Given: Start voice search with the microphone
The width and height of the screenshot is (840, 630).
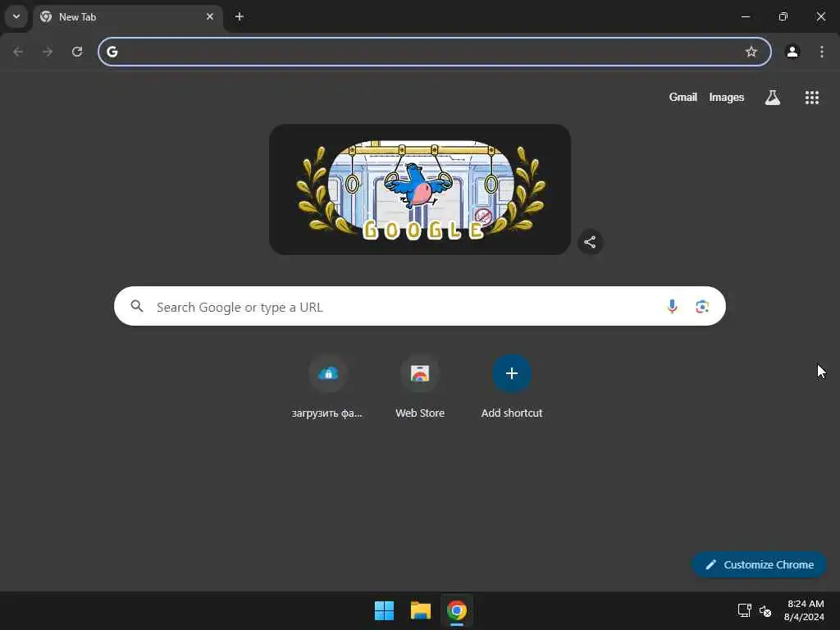Looking at the screenshot, I should (672, 306).
